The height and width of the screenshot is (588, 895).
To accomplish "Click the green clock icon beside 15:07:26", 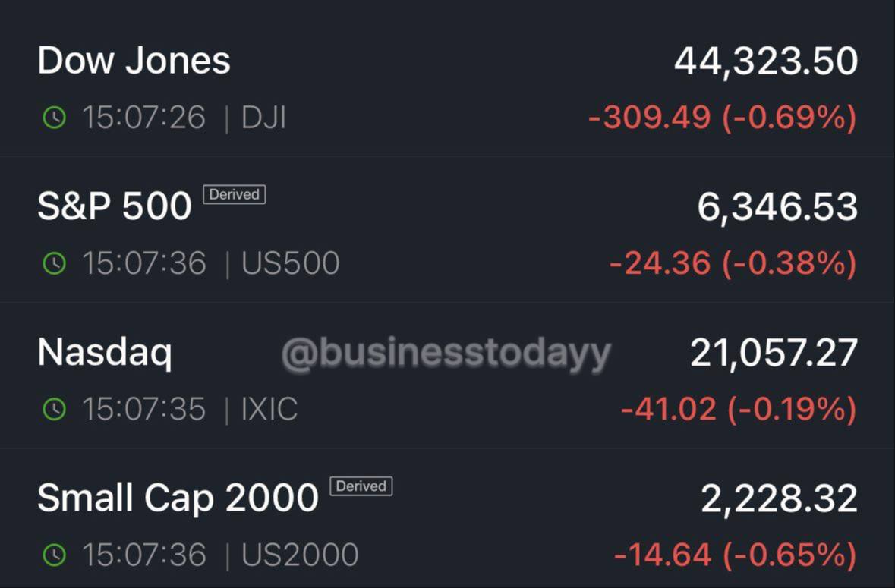I will (x=54, y=118).
